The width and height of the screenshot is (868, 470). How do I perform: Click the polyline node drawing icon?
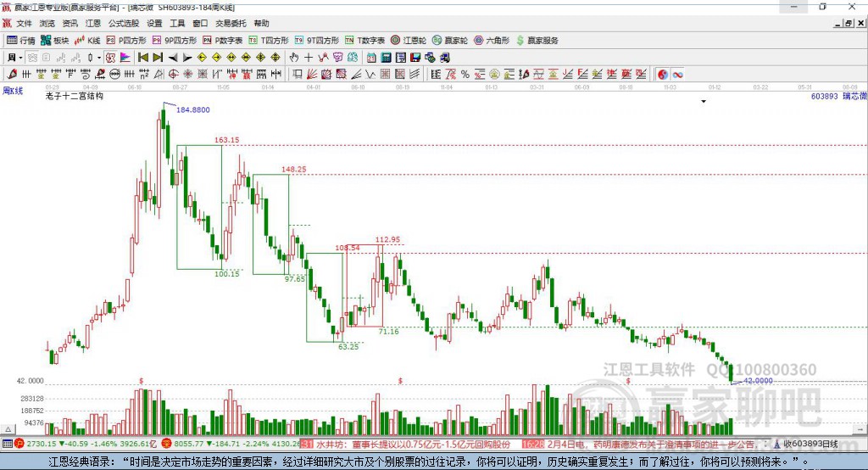(323, 58)
